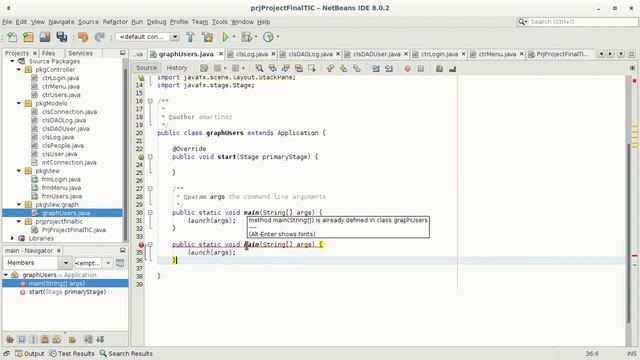
Task: Switch to clsLog.java editor tab
Action: 251,54
